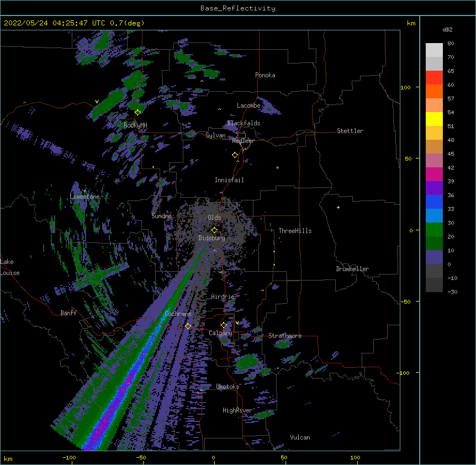Select the bright green 20-30 dBZ legend swatch
Image resolution: width=476 pixels, height=465 pixels.
[434, 230]
